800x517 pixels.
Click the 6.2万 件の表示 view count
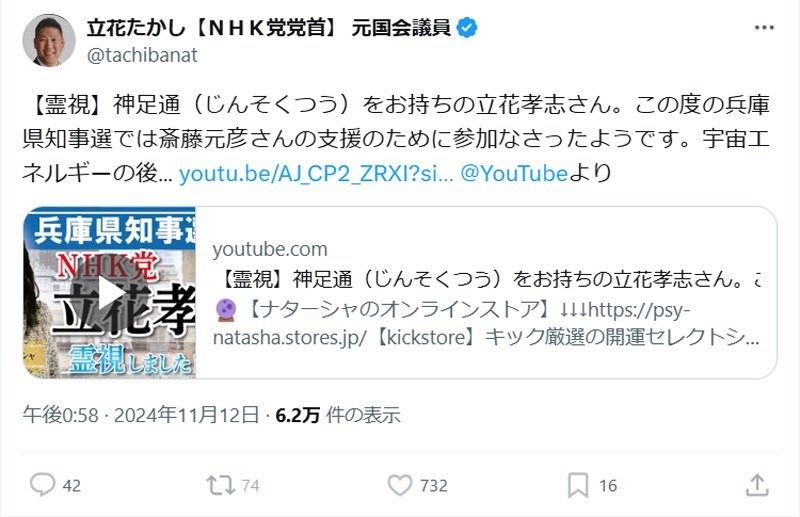(338, 415)
